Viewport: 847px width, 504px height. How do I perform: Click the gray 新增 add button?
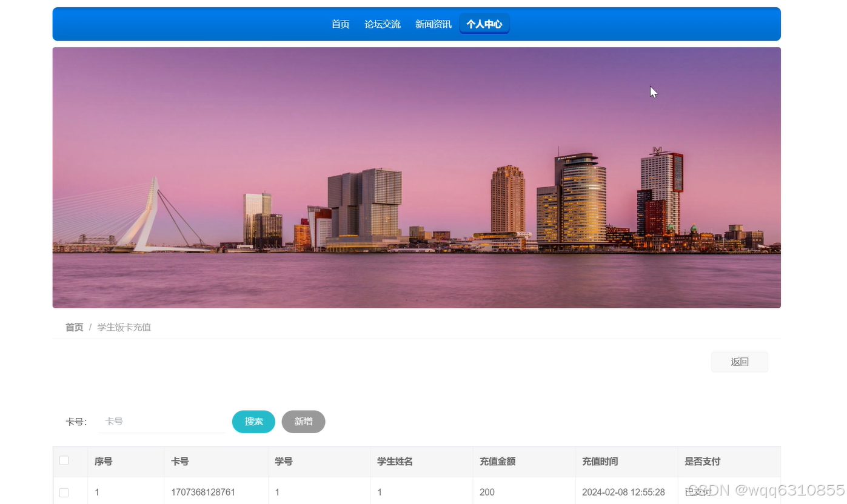pos(303,422)
